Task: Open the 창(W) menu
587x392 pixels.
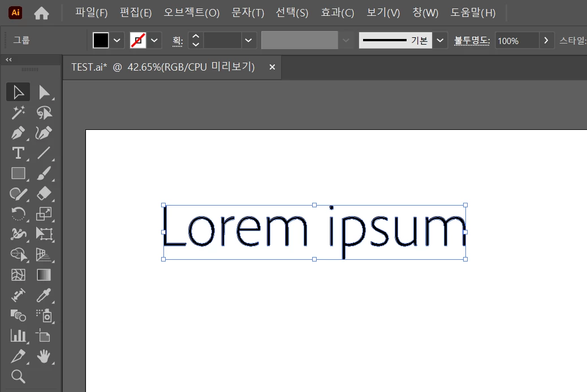Action: coord(425,13)
